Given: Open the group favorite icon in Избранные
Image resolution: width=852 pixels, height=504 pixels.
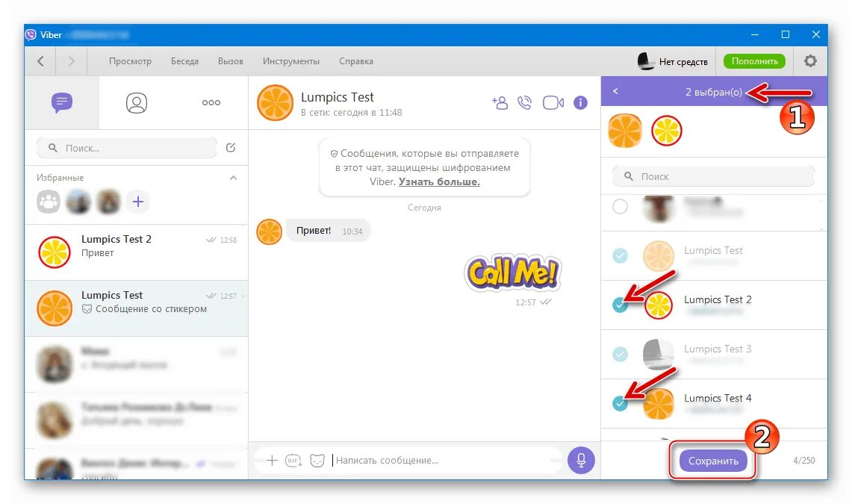Looking at the screenshot, I should click(x=49, y=202).
